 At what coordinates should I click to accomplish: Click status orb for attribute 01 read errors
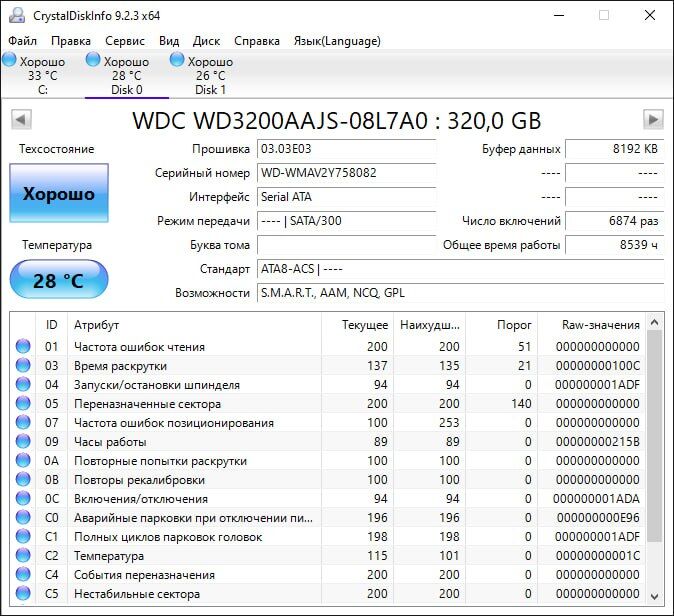pos(23,347)
